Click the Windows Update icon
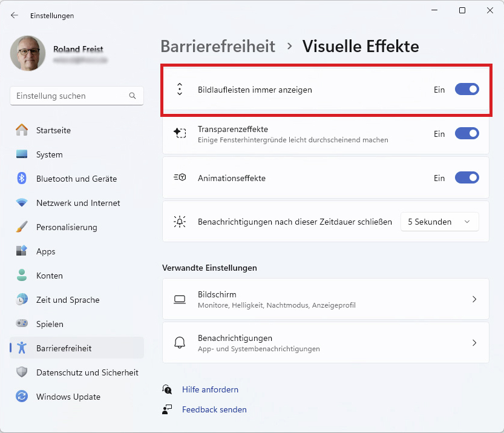Viewport: 504px width, 433px height. [22, 397]
